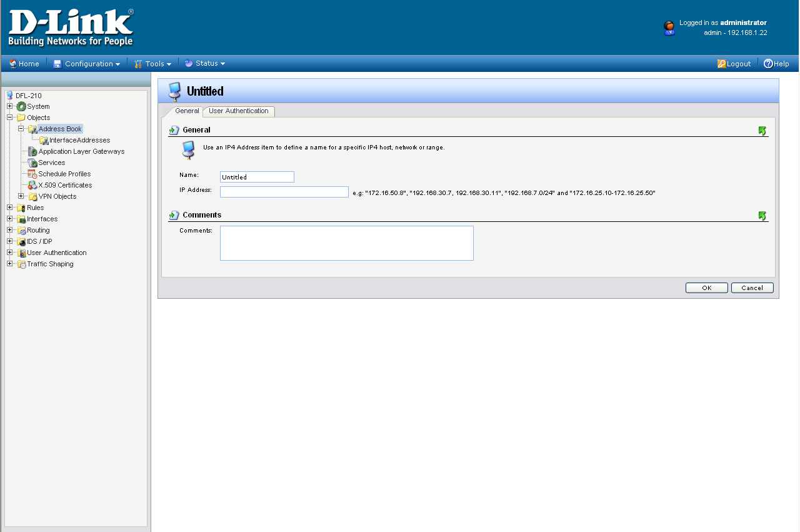Screen dimensions: 800x532
Task: Expand the Traffic Shaping tree node
Action: (x=10, y=264)
